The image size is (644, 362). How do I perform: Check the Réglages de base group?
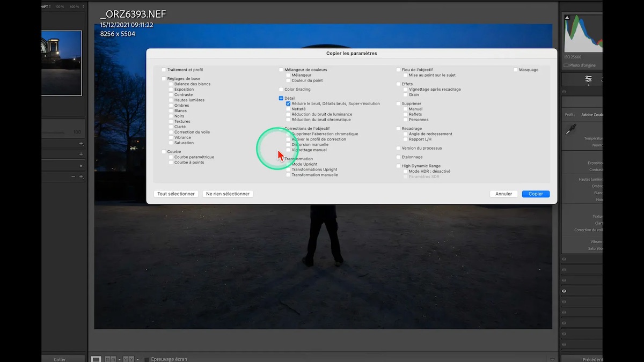(164, 79)
